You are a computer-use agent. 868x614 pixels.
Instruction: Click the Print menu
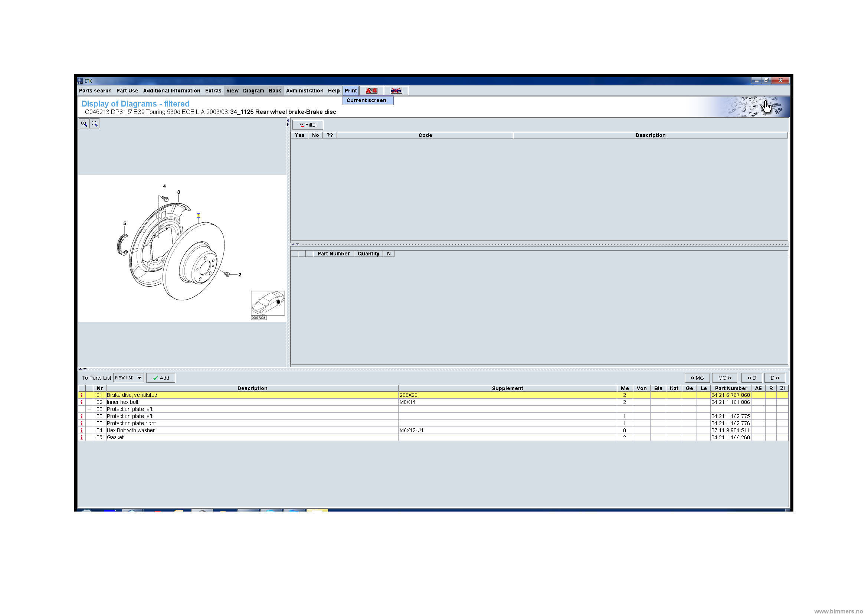coord(351,91)
